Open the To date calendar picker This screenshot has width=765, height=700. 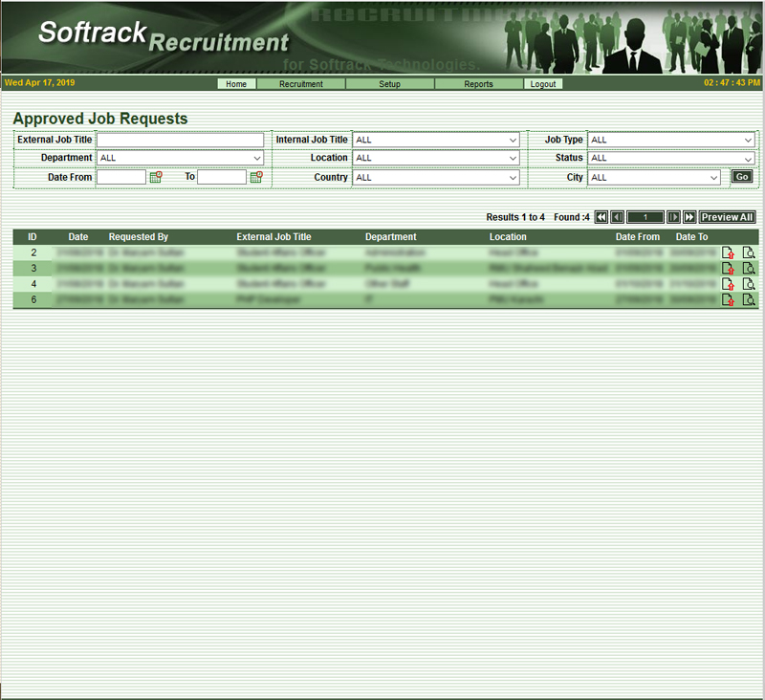click(256, 177)
